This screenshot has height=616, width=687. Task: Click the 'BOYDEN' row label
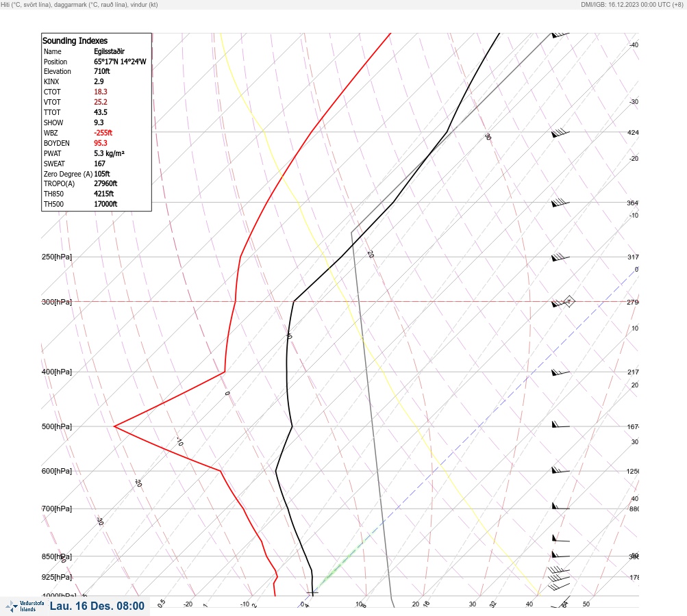point(57,143)
